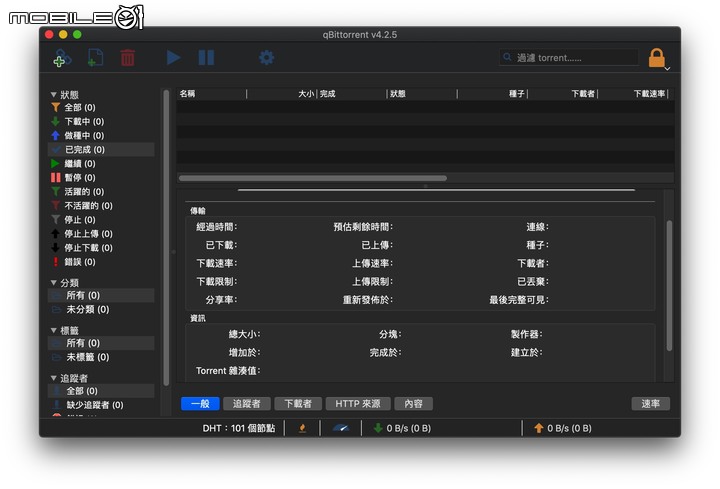Click the sidebar vertical scrollbar
The height and width of the screenshot is (489, 720).
[166, 238]
